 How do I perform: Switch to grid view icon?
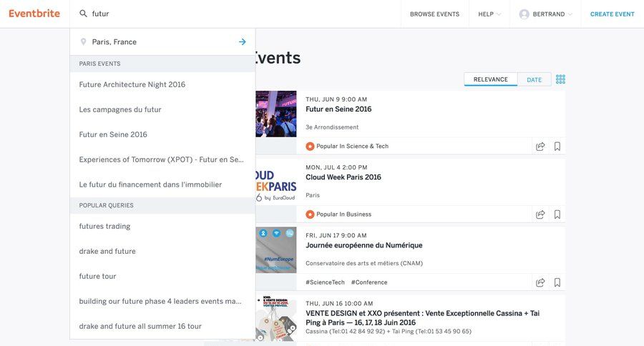[x=560, y=79]
